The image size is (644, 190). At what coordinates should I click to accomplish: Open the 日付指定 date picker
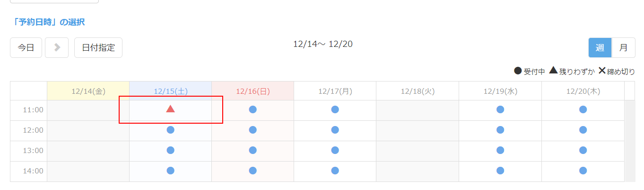(x=98, y=47)
